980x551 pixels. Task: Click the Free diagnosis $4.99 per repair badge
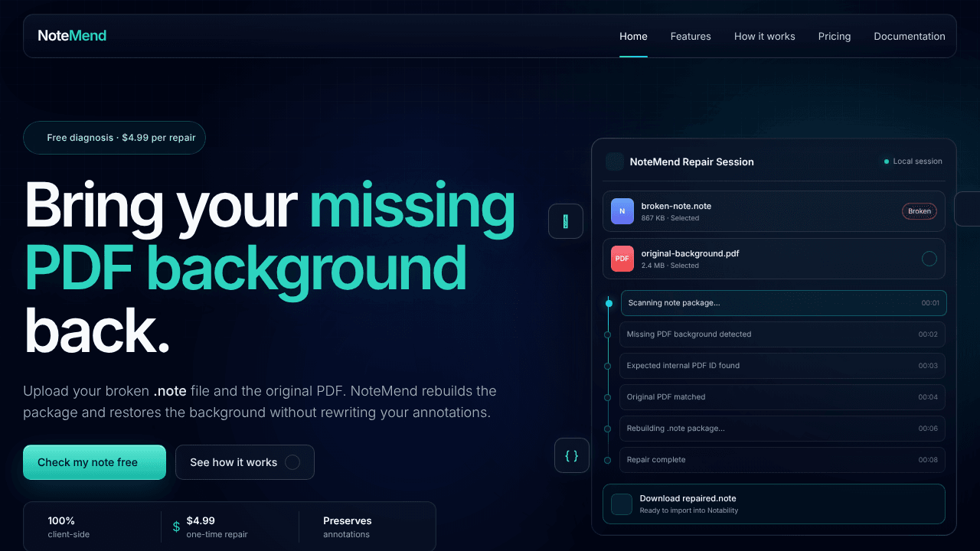[x=114, y=138]
